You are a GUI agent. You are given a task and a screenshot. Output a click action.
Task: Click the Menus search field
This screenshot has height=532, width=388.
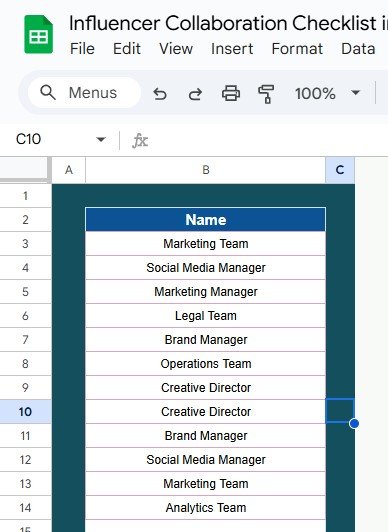pyautogui.click(x=84, y=93)
